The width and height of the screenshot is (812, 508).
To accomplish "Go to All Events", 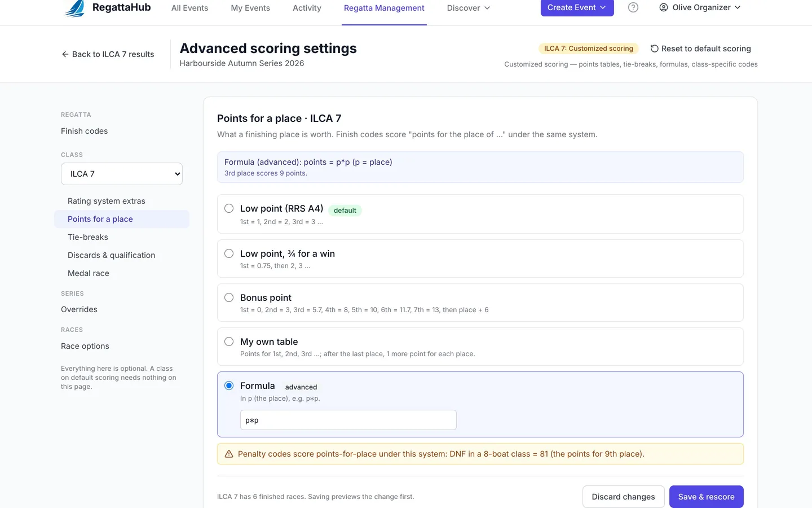I will tap(189, 8).
